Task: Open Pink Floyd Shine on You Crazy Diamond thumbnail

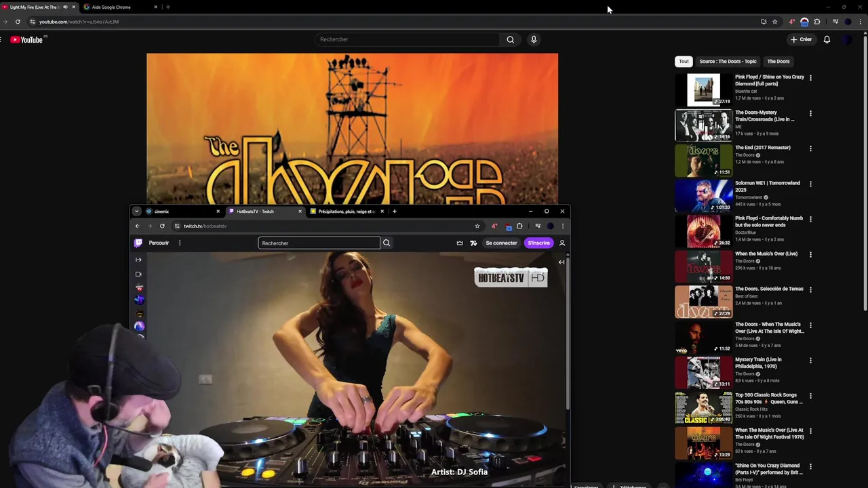Action: coord(704,89)
